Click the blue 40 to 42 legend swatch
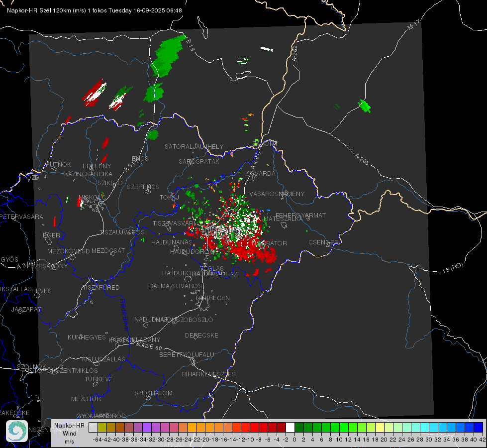This screenshot has width=487, height=448. [x=479, y=427]
